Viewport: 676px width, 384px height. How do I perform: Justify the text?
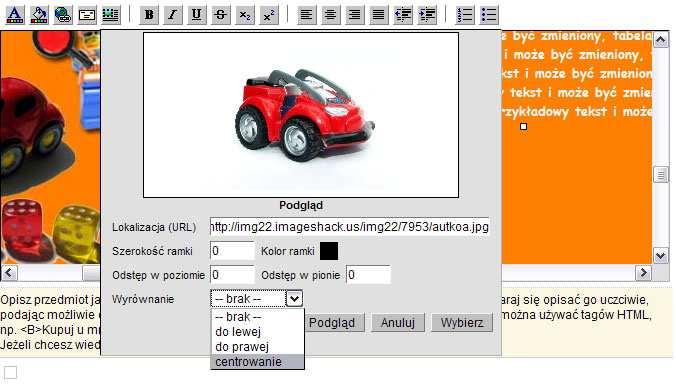[379, 15]
